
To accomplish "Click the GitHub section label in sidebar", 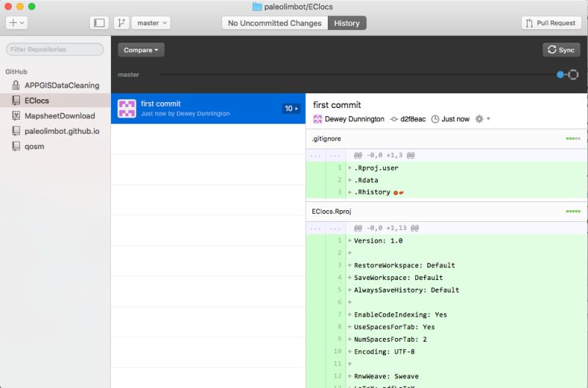I will [16, 71].
